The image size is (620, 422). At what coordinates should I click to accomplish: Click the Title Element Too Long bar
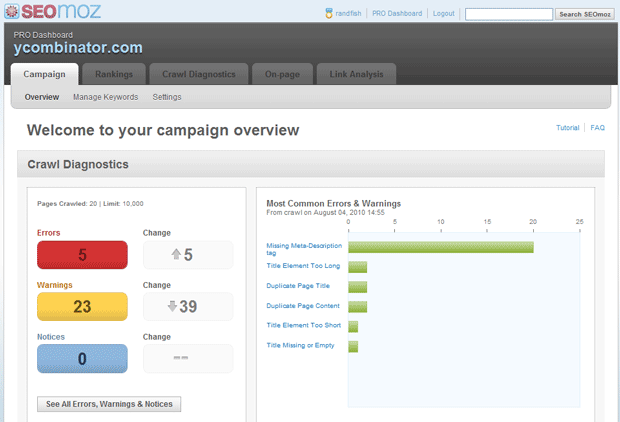click(357, 267)
